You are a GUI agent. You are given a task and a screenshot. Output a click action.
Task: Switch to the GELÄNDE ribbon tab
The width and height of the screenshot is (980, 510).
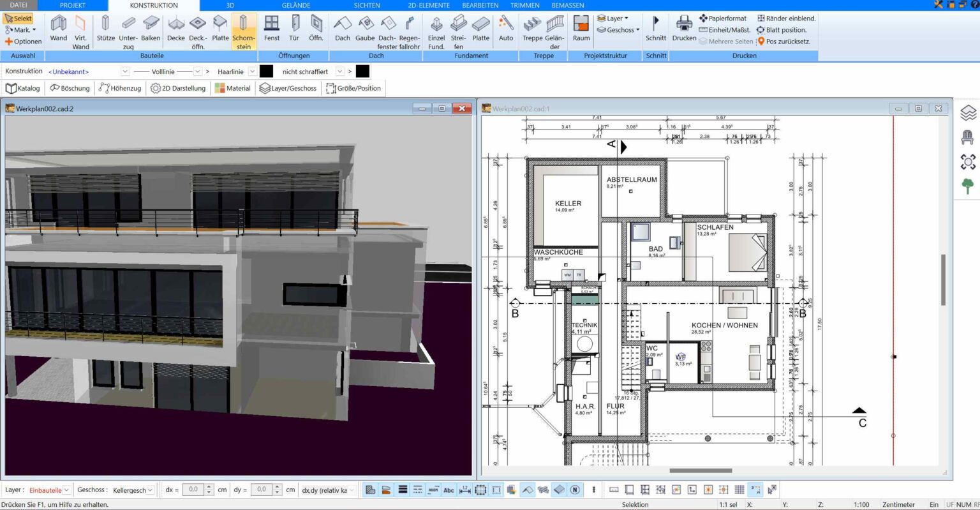[x=296, y=5]
